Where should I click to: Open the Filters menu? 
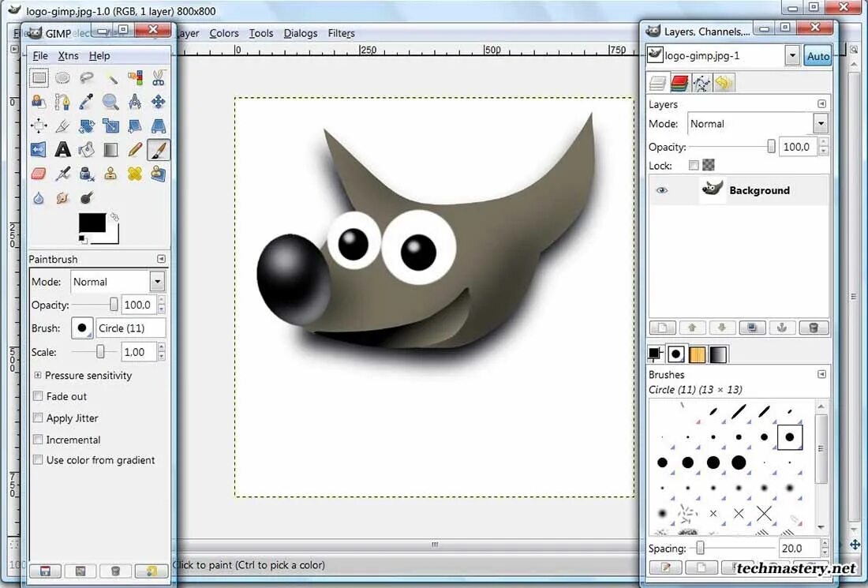341,33
